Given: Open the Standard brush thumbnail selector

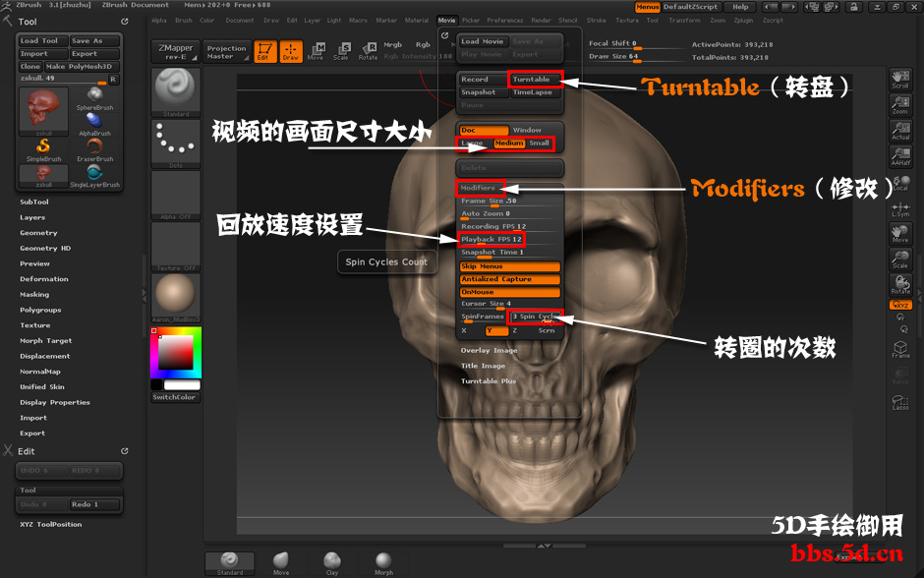Looking at the screenshot, I should 176,92.
